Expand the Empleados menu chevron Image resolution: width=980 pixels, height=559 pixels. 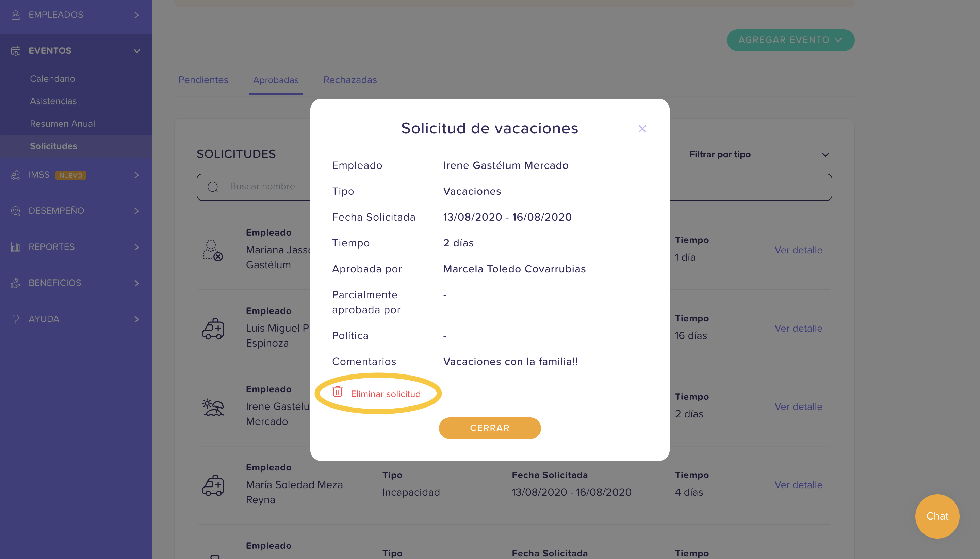click(x=136, y=15)
